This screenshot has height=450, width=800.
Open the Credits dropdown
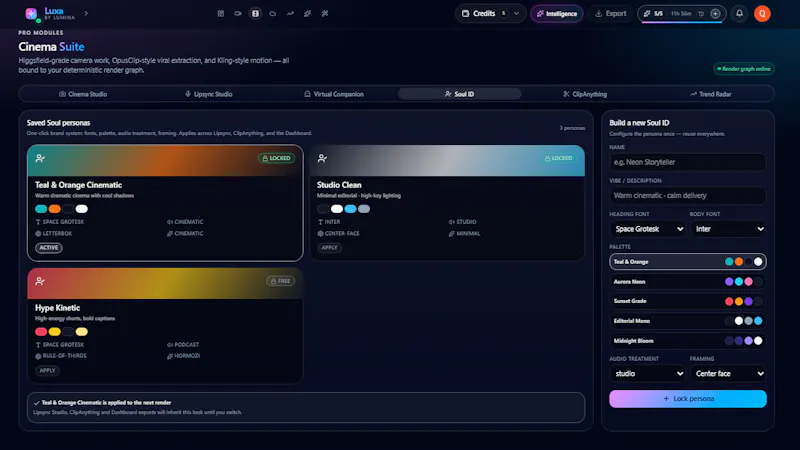click(490, 14)
